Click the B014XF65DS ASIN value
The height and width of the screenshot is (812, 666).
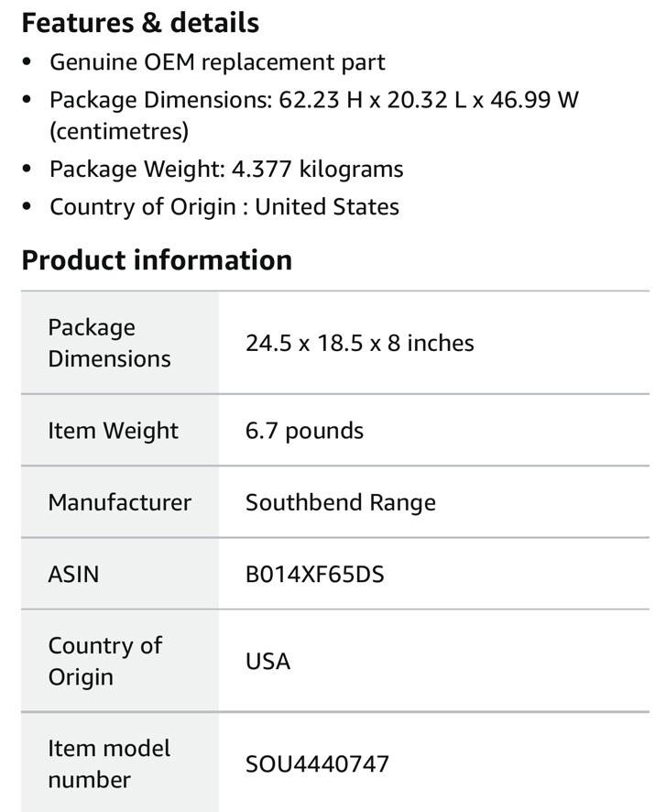coord(314,575)
